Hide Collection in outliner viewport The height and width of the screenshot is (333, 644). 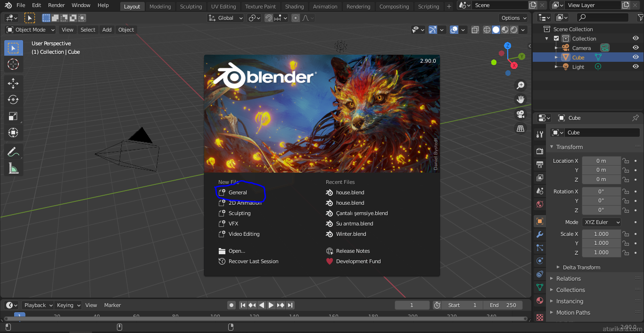point(636,39)
